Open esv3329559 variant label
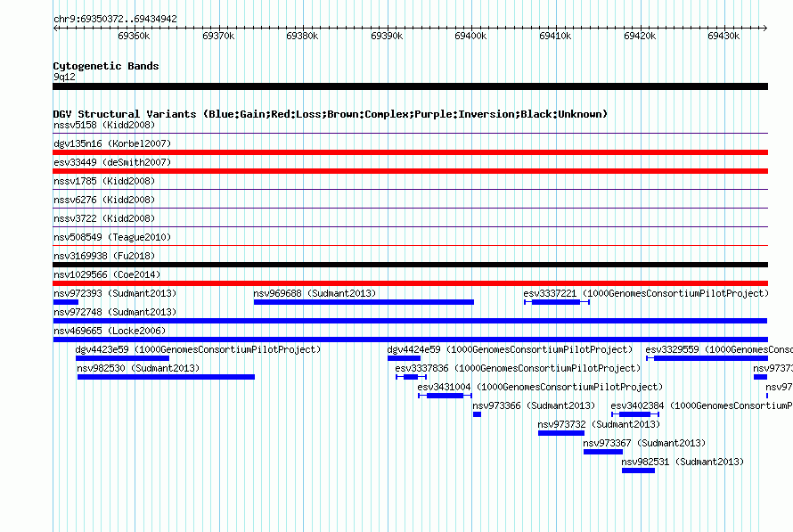Screen dimensions: 793x532 coord(719,349)
